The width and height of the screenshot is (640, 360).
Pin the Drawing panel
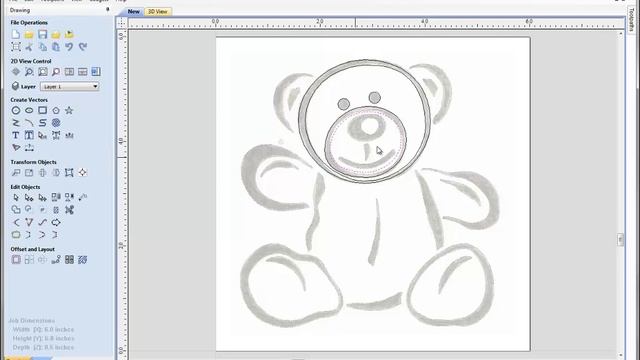click(108, 9)
